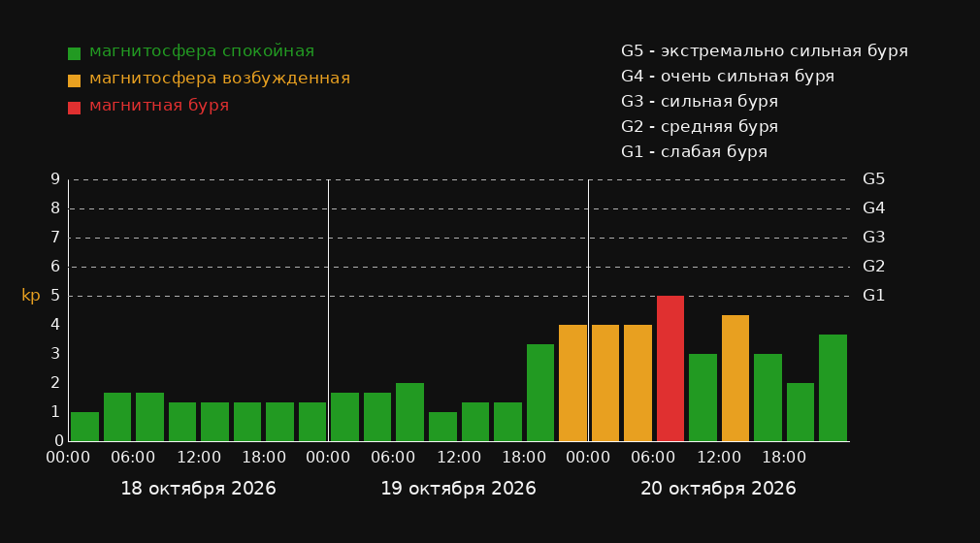Screen dimensions: 980x543
Task: Click the orange 'kp' axis label
Action: click(31, 296)
